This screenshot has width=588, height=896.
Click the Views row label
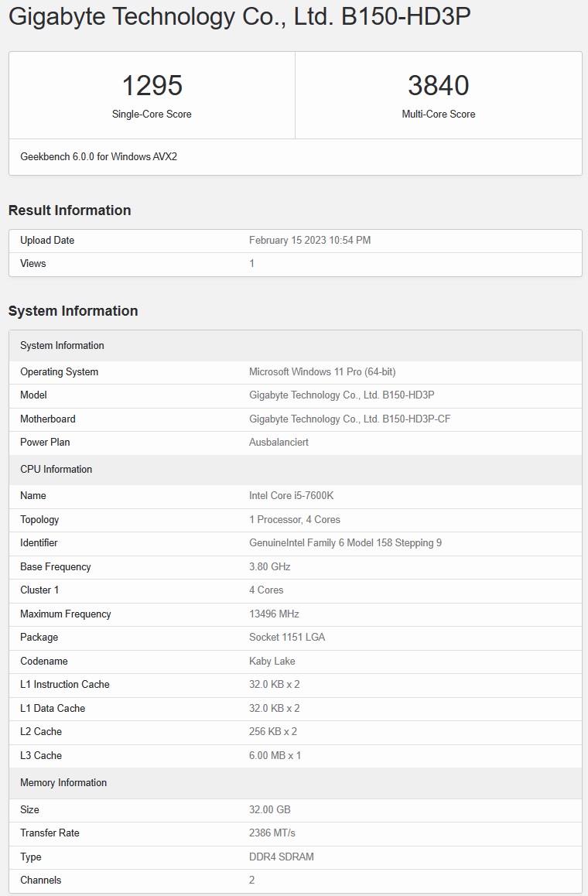coord(33,263)
